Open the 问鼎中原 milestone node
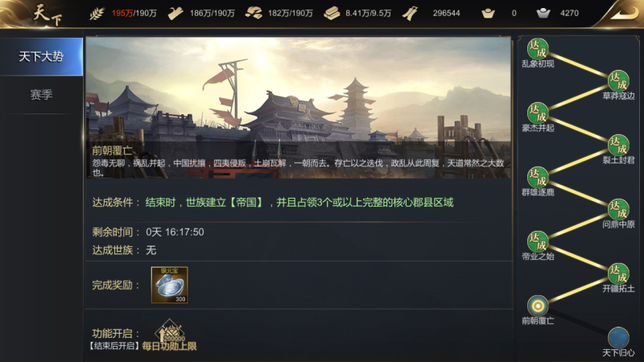Screen dimensions: 644x362 tap(618, 209)
